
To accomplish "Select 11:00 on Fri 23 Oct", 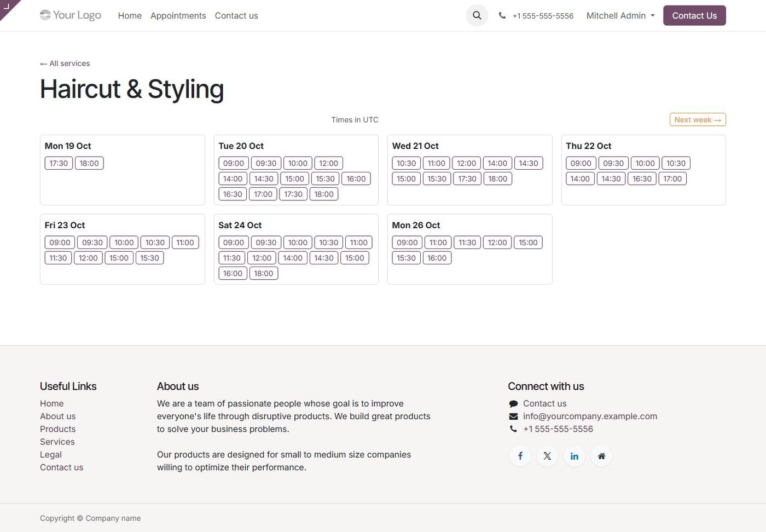I will (185, 242).
